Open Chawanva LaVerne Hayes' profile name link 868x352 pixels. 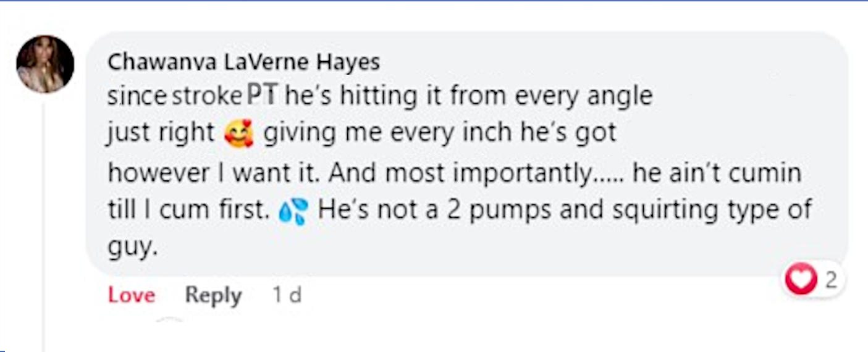tap(243, 62)
